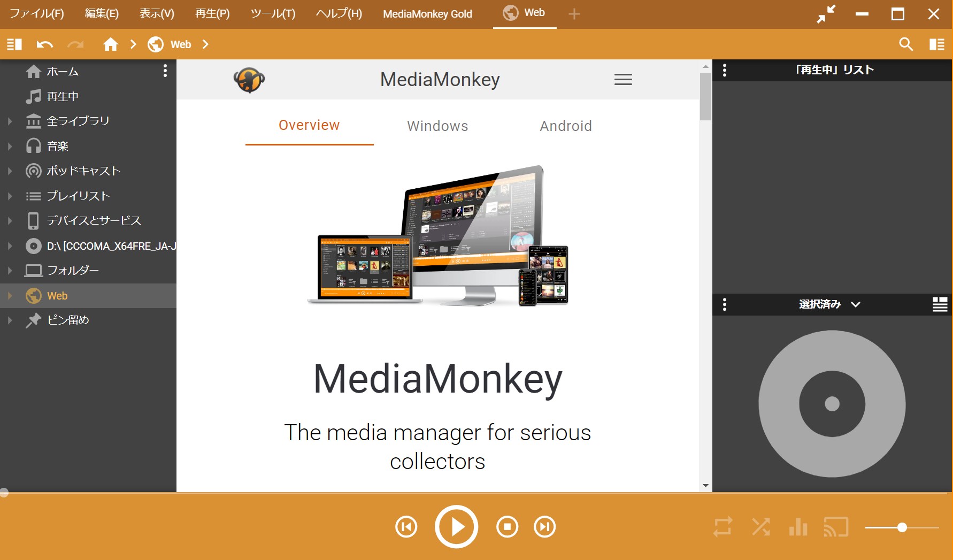Image resolution: width=953 pixels, height=560 pixels.
Task: Expand the フォルダー tree arrow
Action: pos(10,271)
